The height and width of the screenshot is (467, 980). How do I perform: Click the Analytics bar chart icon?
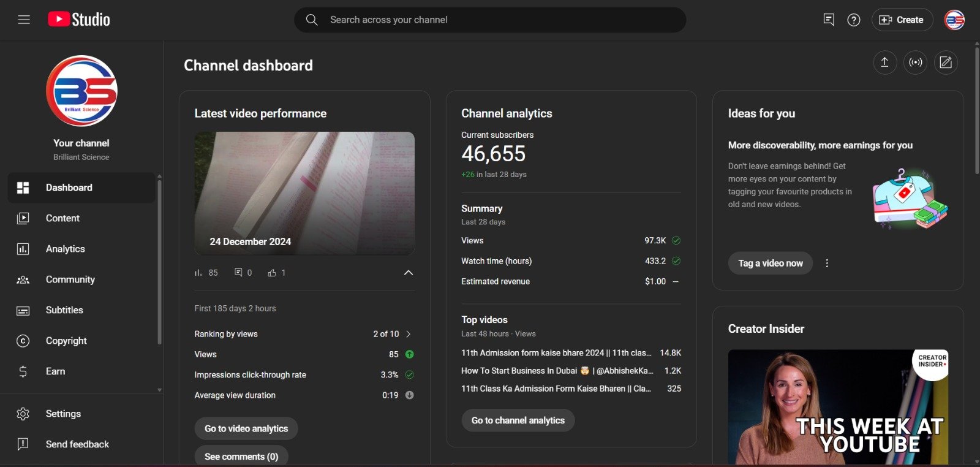point(23,249)
